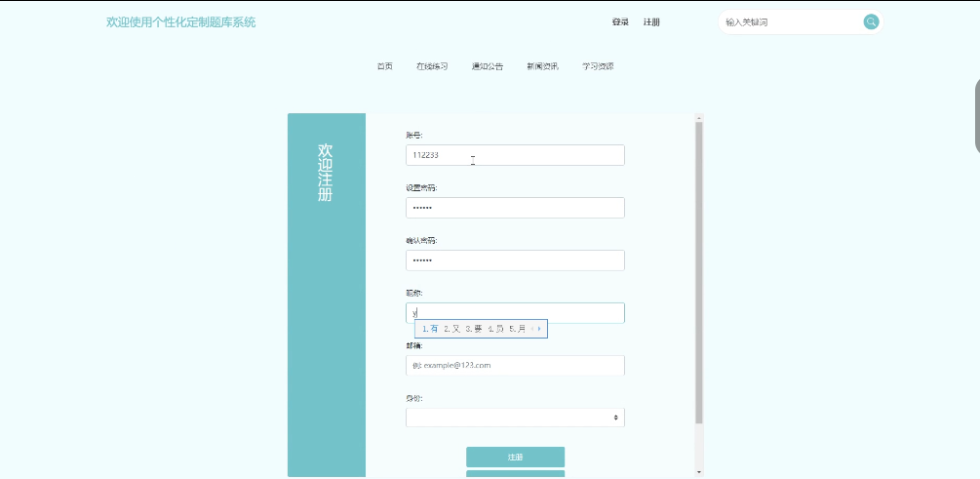Viewport: 980px width, 479px height.
Task: Open the 学习资源 menu item
Action: tap(598, 66)
